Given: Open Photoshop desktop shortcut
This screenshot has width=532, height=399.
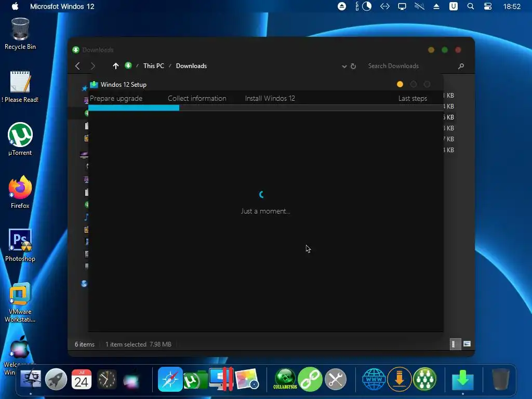Looking at the screenshot, I should pos(20,245).
